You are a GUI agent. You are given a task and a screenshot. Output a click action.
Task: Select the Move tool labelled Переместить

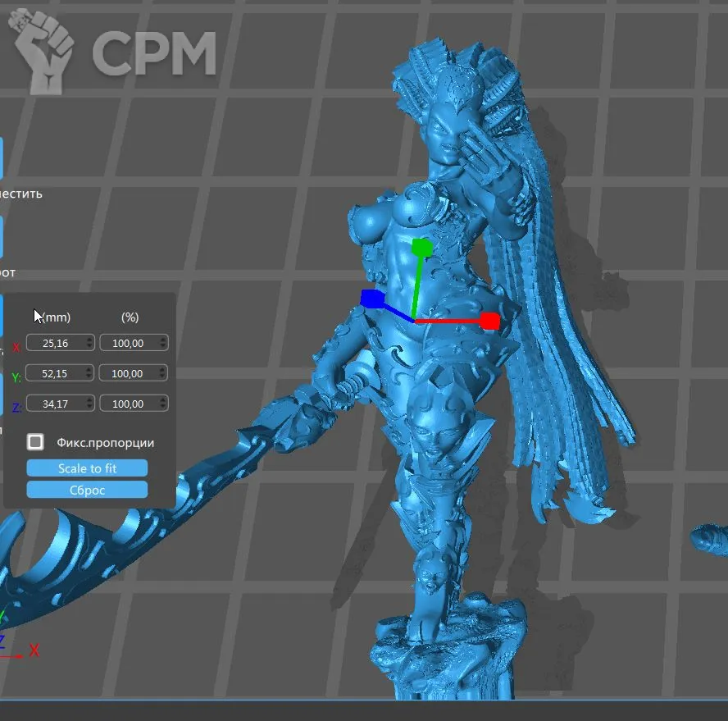click(2, 157)
